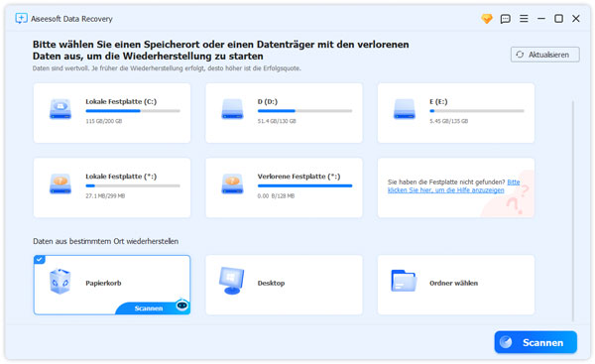The width and height of the screenshot is (595, 364).
Task: Click the Daten aus bestimmtem Ort wiederherstellen heading
Action: coord(105,241)
